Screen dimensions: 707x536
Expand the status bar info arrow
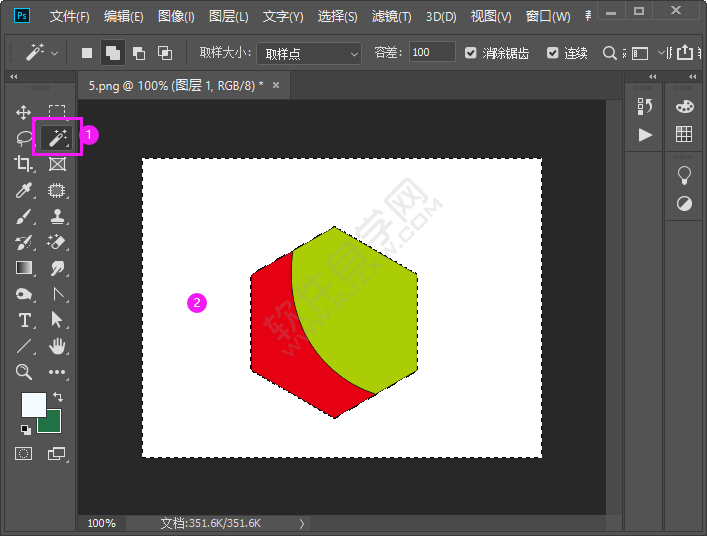(301, 523)
